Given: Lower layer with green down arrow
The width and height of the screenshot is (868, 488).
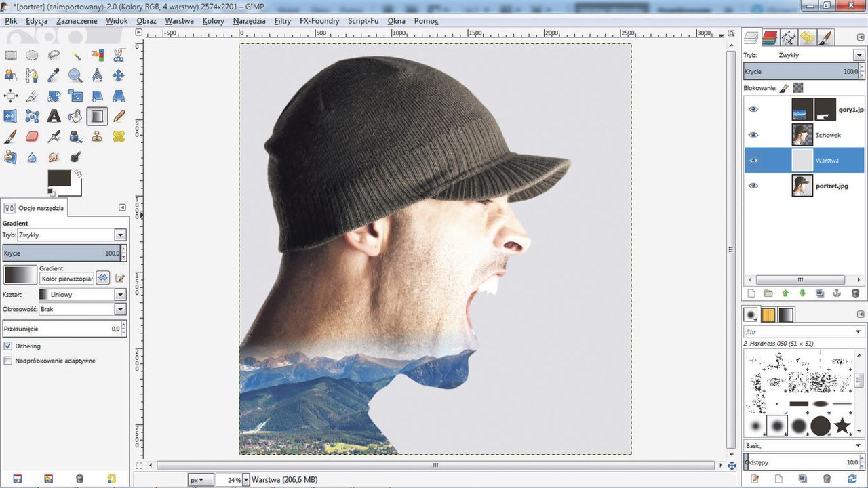Looking at the screenshot, I should [803, 293].
